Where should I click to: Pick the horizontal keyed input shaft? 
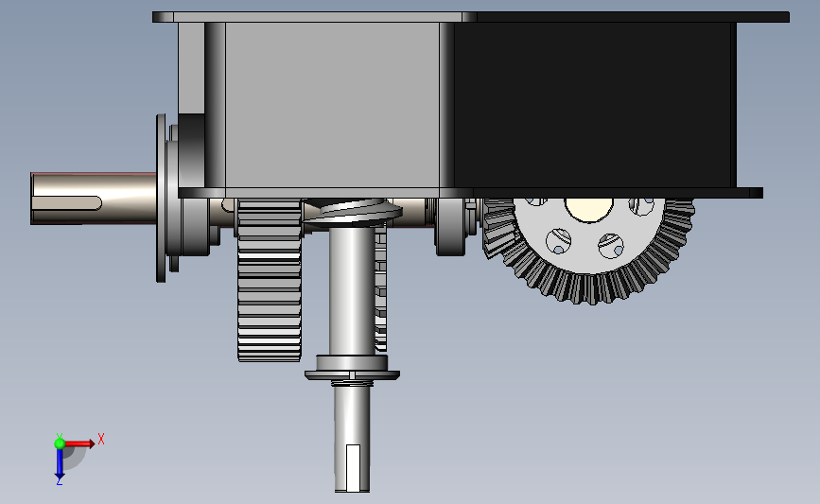93,199
